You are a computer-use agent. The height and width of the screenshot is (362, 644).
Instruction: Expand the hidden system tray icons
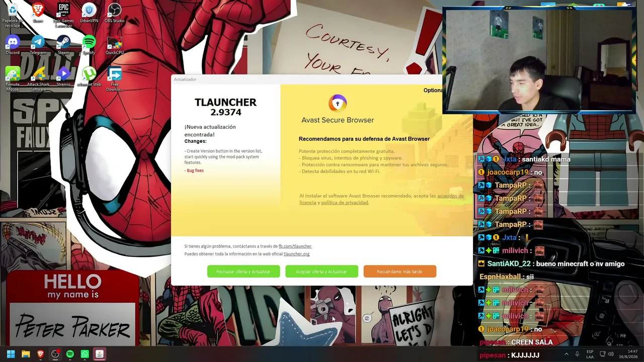tap(566, 354)
